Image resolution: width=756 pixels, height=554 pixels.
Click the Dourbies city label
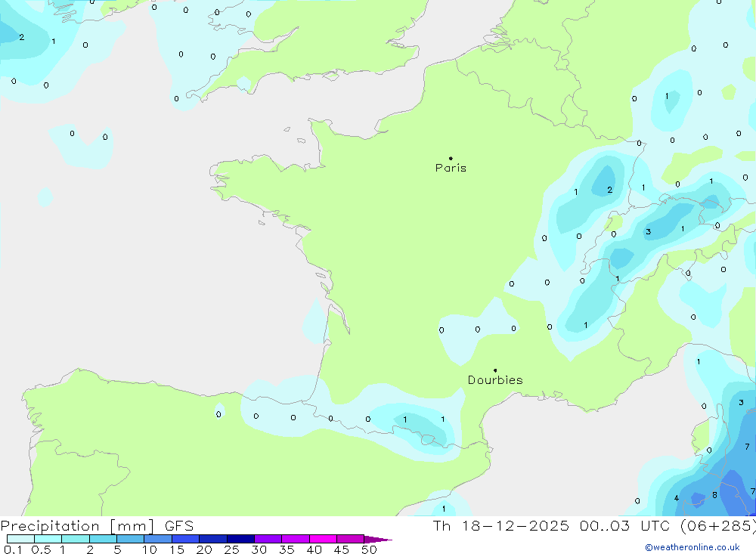click(x=495, y=380)
